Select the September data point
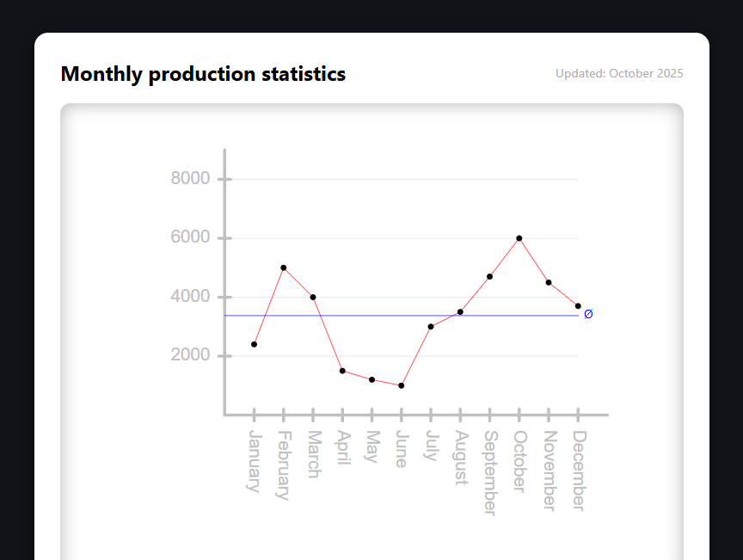The width and height of the screenshot is (743, 560). click(489, 276)
